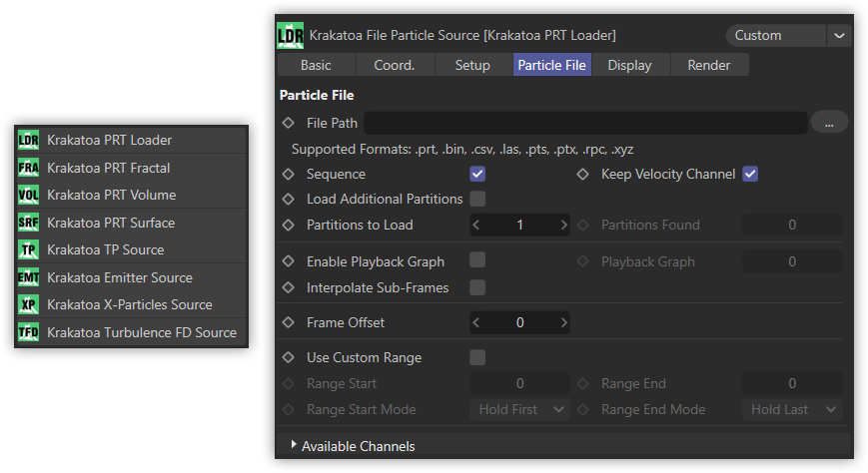Click keyframe diamond beside Range Start Mode

pos(289,409)
